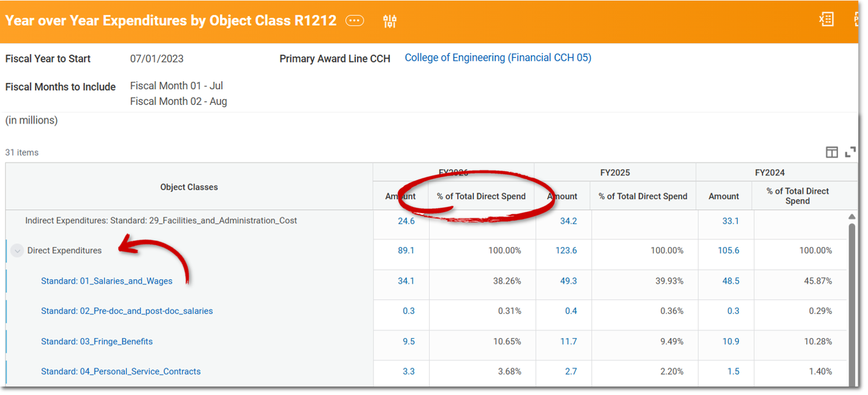
Task: Drill into FY2025 Direct Expenditures amount 123.6
Action: 566,251
